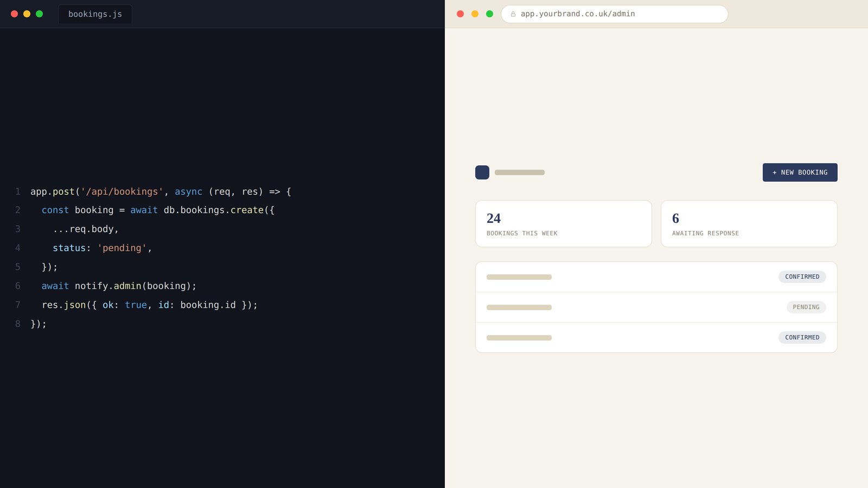Click the 'pending' string on line 4

122,248
